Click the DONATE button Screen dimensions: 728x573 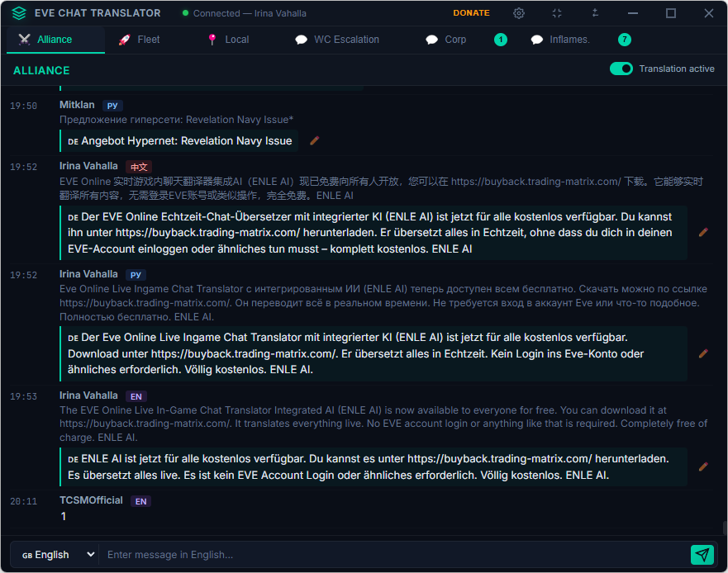click(471, 13)
